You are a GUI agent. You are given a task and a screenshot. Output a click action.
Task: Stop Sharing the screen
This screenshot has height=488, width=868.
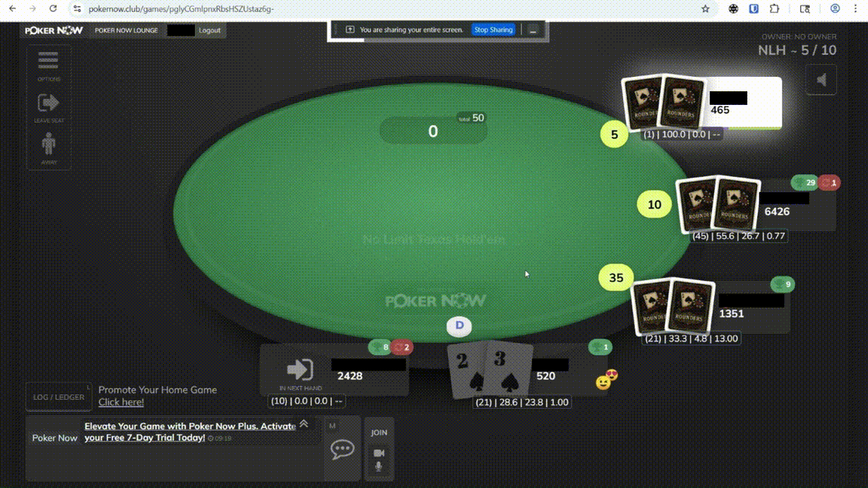(493, 30)
